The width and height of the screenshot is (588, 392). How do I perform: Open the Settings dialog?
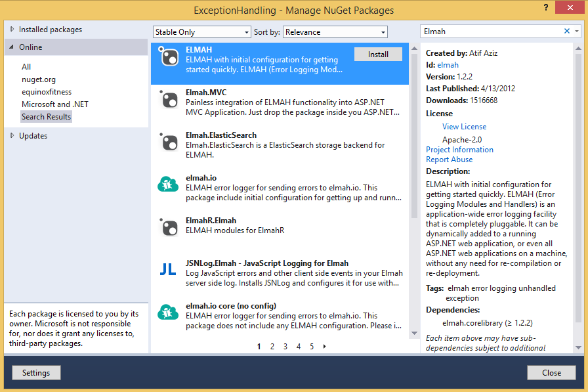[36, 373]
